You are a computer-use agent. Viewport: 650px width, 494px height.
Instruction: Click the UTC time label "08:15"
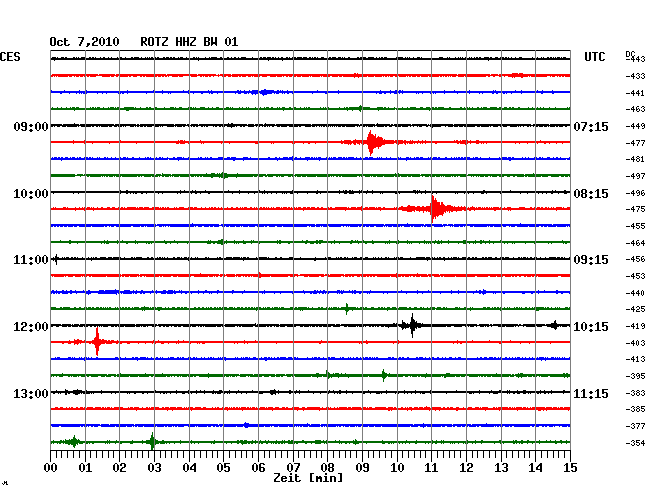[591, 194]
